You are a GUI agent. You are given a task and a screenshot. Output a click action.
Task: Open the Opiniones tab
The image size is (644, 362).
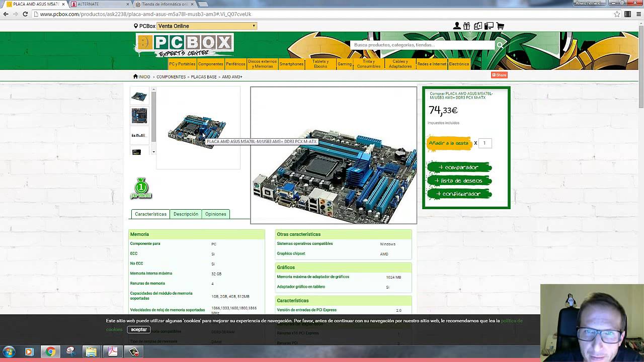[x=215, y=214]
